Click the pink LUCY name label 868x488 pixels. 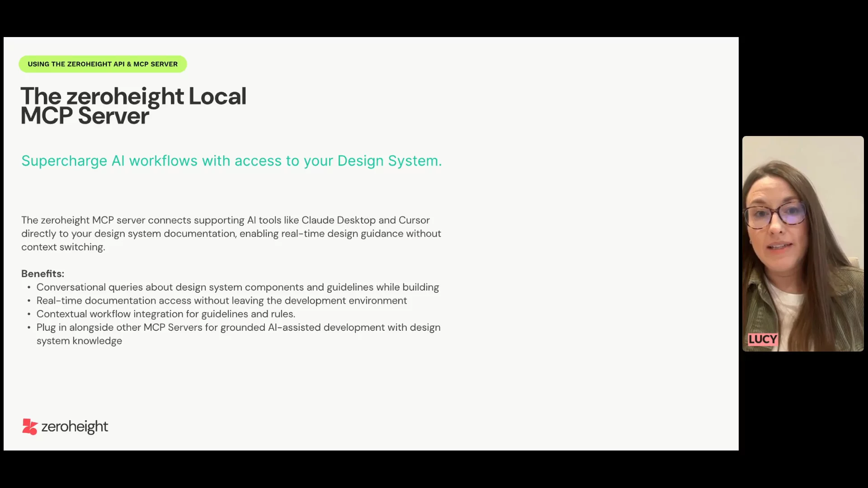[x=762, y=339]
